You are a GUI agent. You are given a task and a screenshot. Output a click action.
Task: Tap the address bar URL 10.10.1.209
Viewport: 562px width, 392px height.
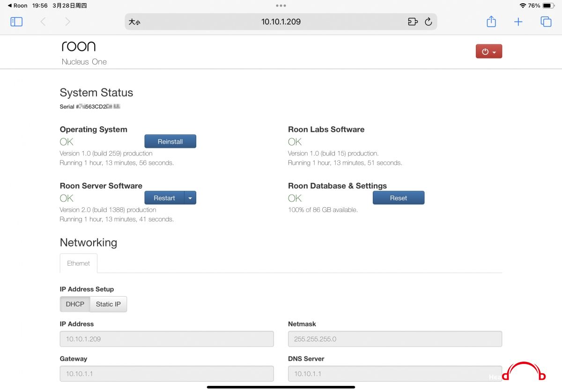[x=281, y=22]
